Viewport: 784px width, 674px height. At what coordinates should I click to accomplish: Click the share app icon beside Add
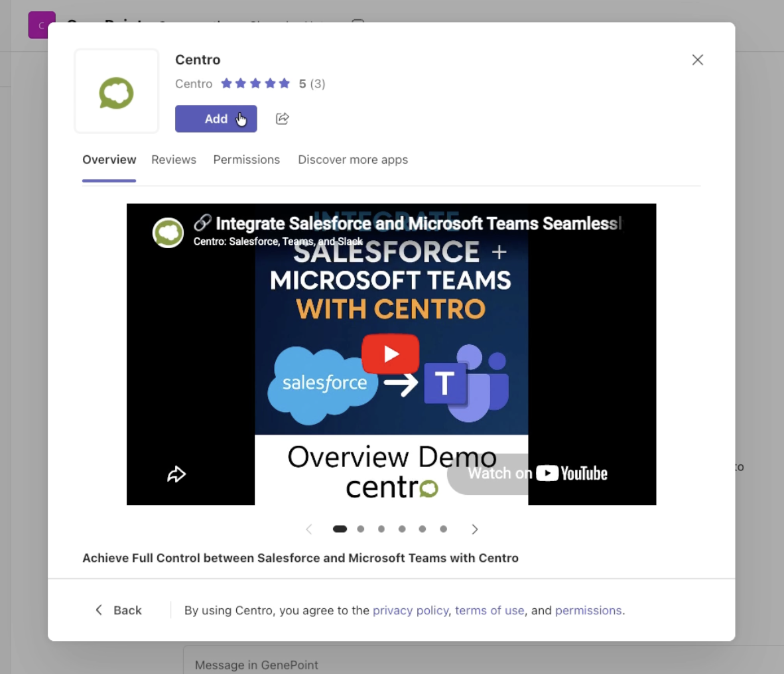coord(282,119)
